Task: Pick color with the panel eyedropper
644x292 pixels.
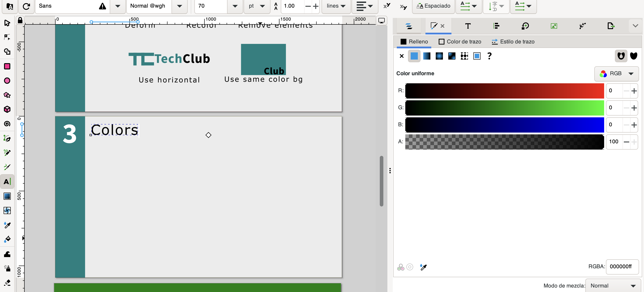Action: [x=423, y=267]
